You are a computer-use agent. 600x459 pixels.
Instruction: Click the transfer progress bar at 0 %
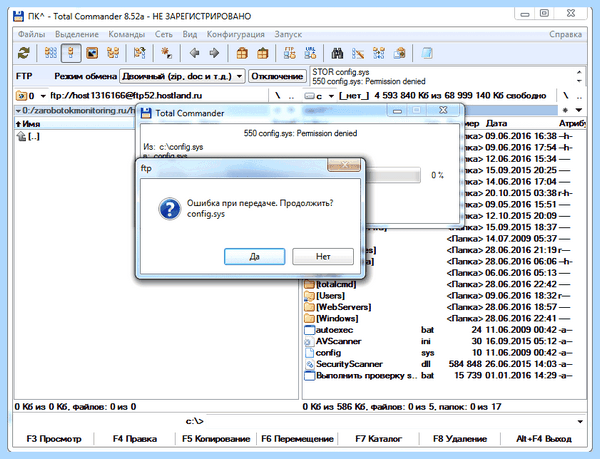pyautogui.click(x=393, y=175)
